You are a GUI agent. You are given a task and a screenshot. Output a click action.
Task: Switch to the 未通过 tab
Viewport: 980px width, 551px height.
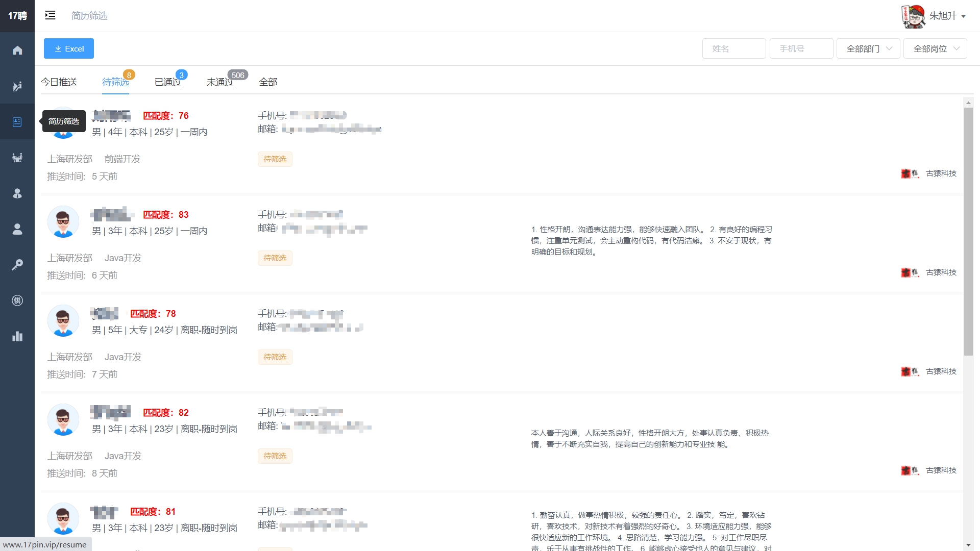coord(219,82)
